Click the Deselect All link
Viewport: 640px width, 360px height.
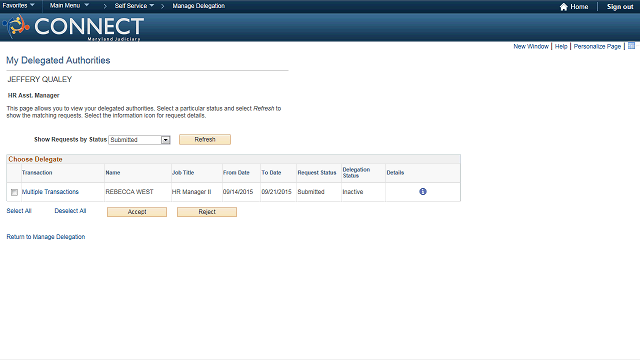pos(70,211)
